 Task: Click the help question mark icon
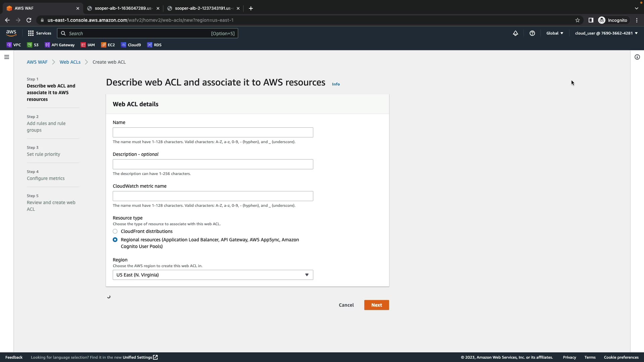click(x=532, y=33)
